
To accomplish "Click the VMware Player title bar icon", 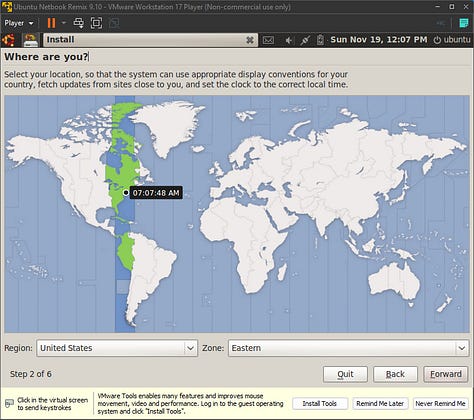I will [7, 7].
